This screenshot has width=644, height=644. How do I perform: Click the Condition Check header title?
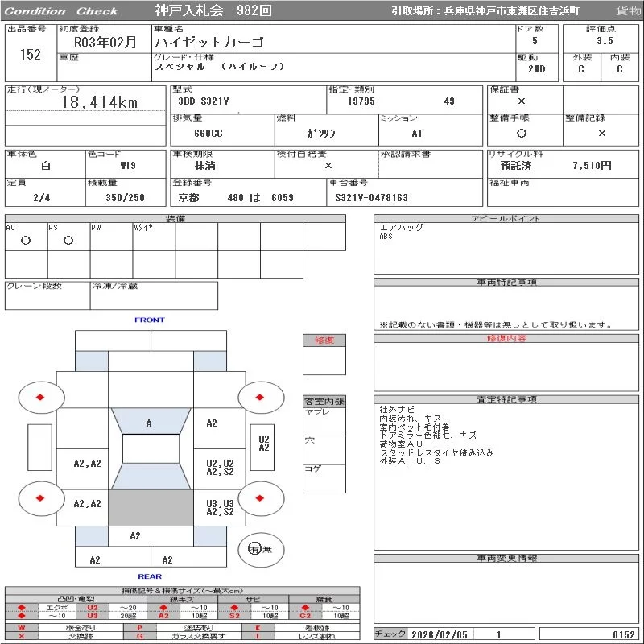[x=61, y=11]
